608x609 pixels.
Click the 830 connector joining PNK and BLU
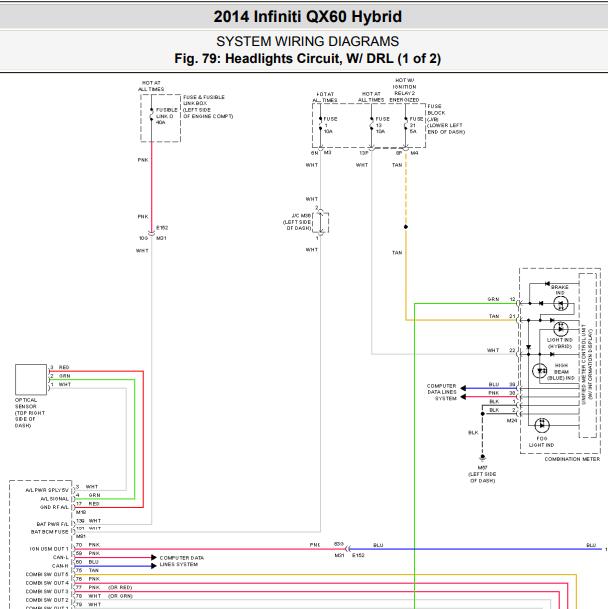(348, 549)
